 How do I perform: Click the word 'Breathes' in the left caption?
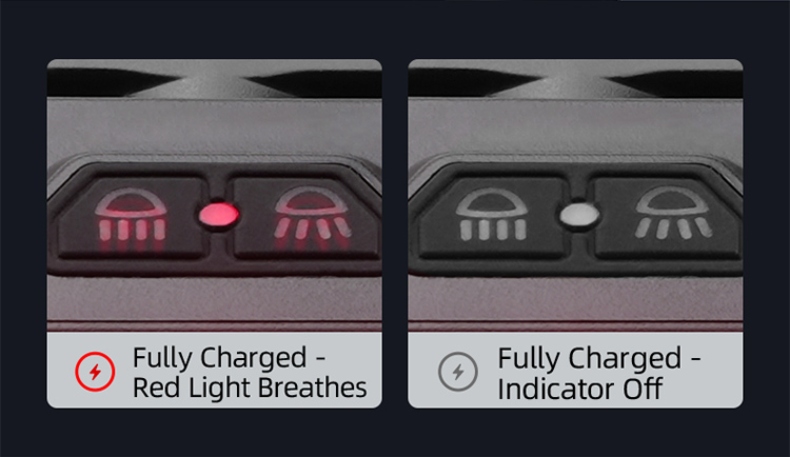coord(312,388)
